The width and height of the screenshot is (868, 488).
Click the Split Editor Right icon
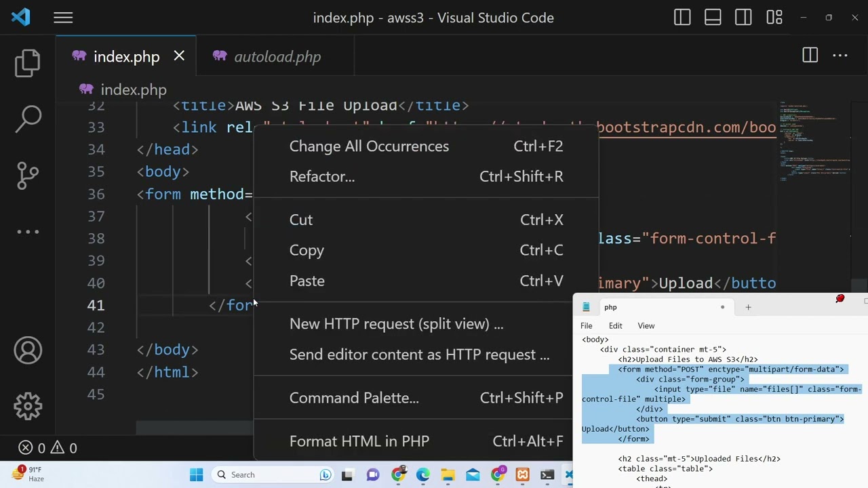point(810,56)
